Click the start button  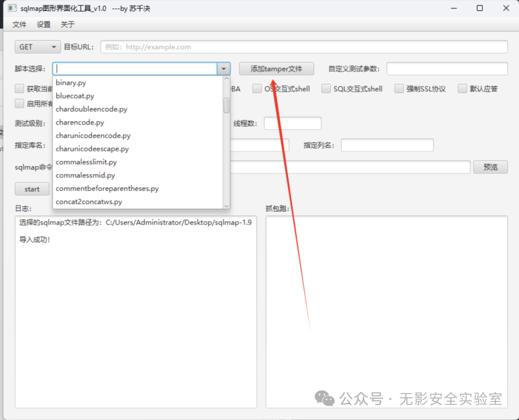coord(32,189)
